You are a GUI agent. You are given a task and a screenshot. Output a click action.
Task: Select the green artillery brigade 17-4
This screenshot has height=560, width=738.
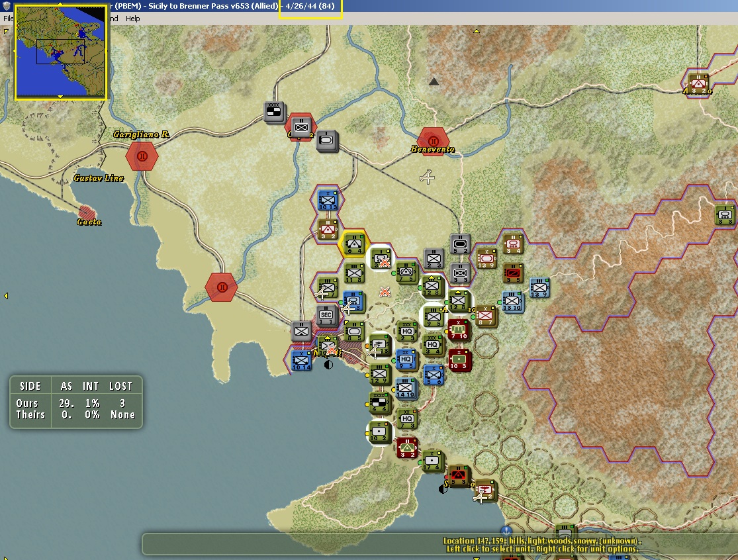click(x=432, y=461)
